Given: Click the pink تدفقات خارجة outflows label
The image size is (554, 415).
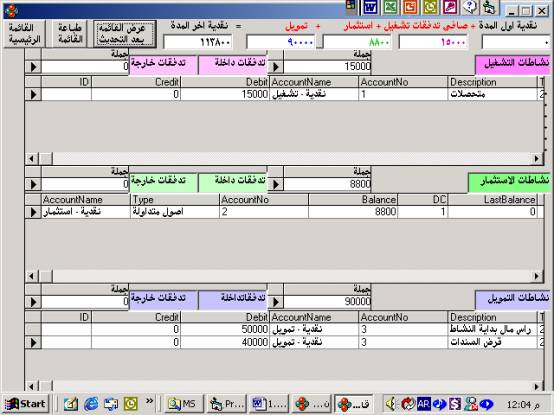Looking at the screenshot, I should coord(164,64).
